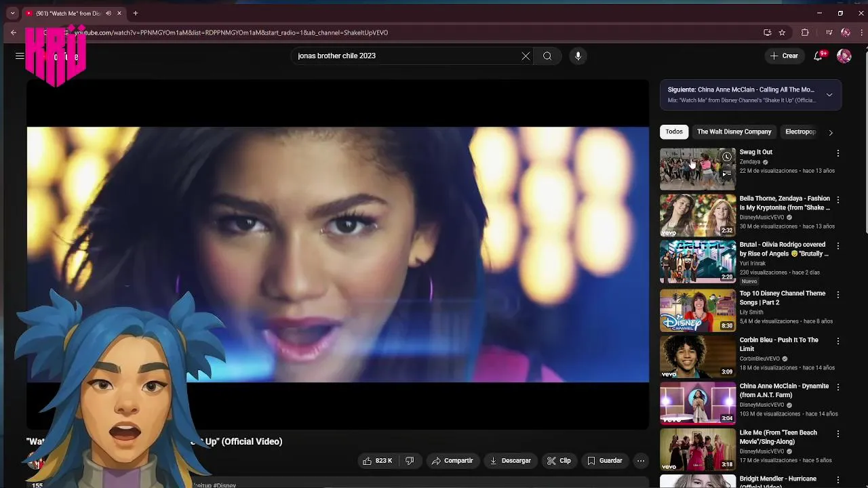Click the video player to pause
Screen dimensions: 868x488
(338, 254)
